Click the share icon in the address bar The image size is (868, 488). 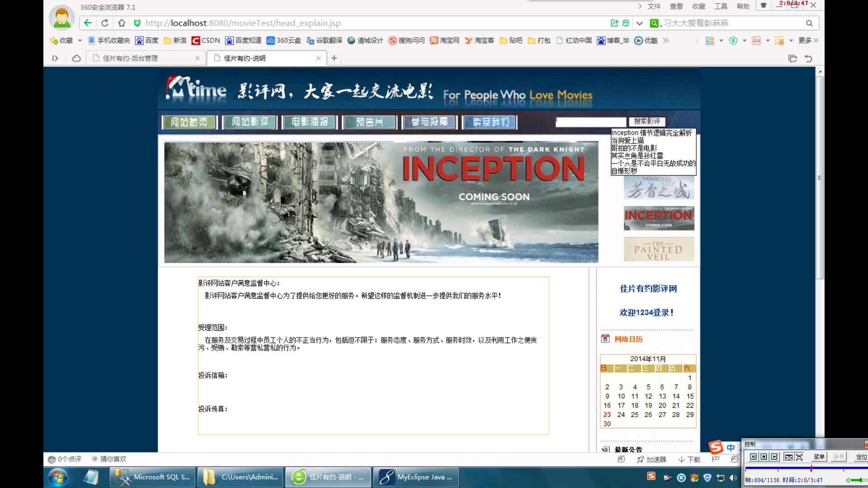tap(614, 23)
